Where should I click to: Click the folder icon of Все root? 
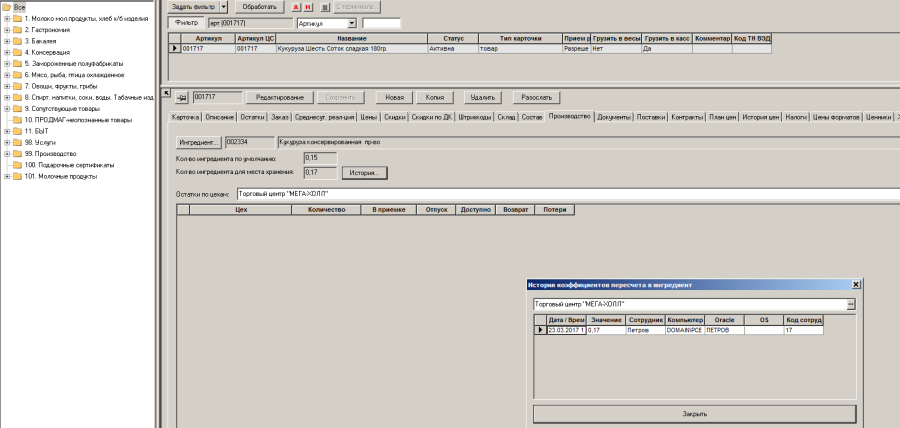(x=7, y=7)
